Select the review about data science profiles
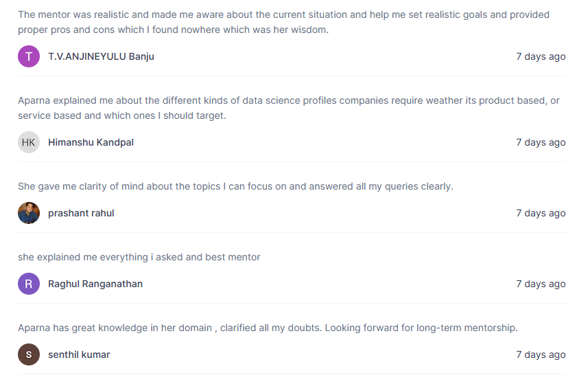588x384 pixels. [x=289, y=108]
